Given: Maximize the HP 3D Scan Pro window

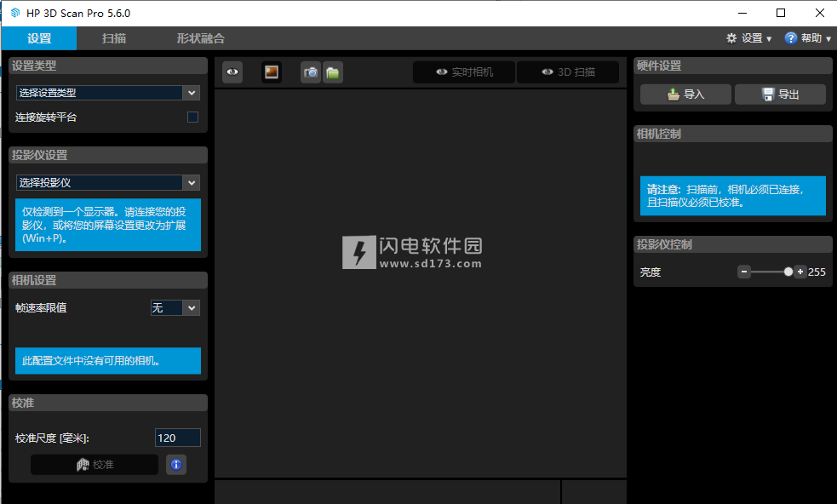Looking at the screenshot, I should [781, 13].
